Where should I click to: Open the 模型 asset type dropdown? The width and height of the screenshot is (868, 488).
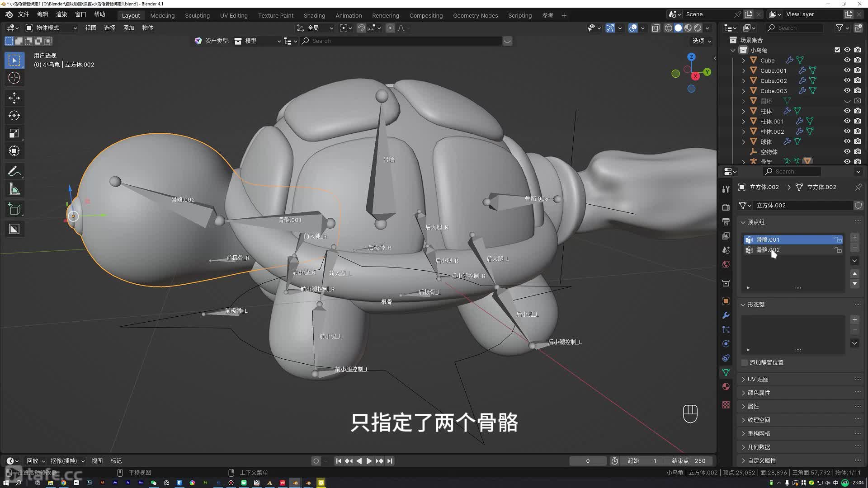click(258, 41)
